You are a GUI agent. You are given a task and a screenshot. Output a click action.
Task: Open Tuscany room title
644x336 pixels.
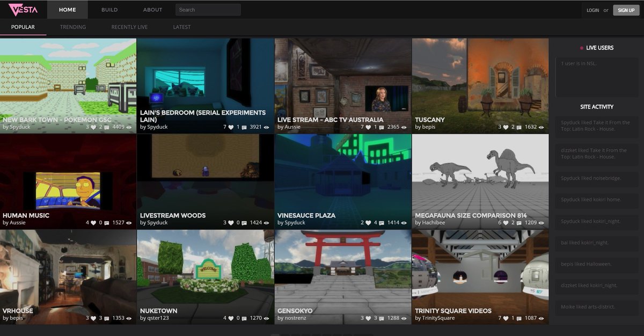coord(430,120)
